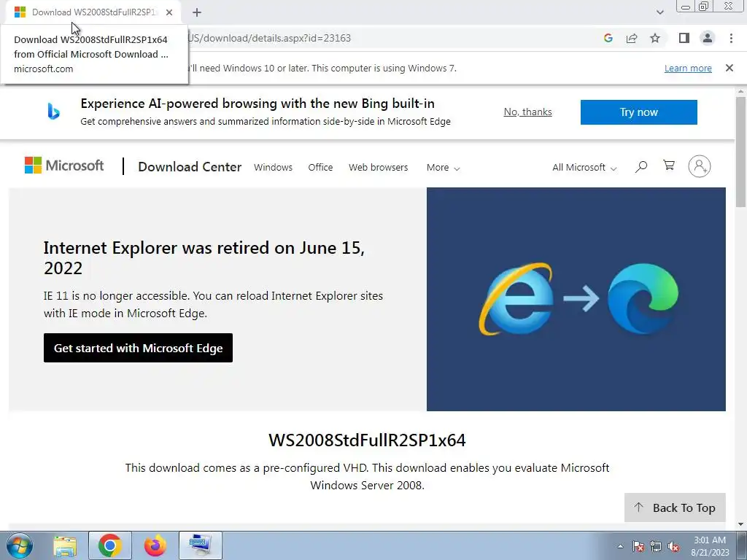747x560 pixels.
Task: Open the Web browsers menu item
Action: point(379,168)
